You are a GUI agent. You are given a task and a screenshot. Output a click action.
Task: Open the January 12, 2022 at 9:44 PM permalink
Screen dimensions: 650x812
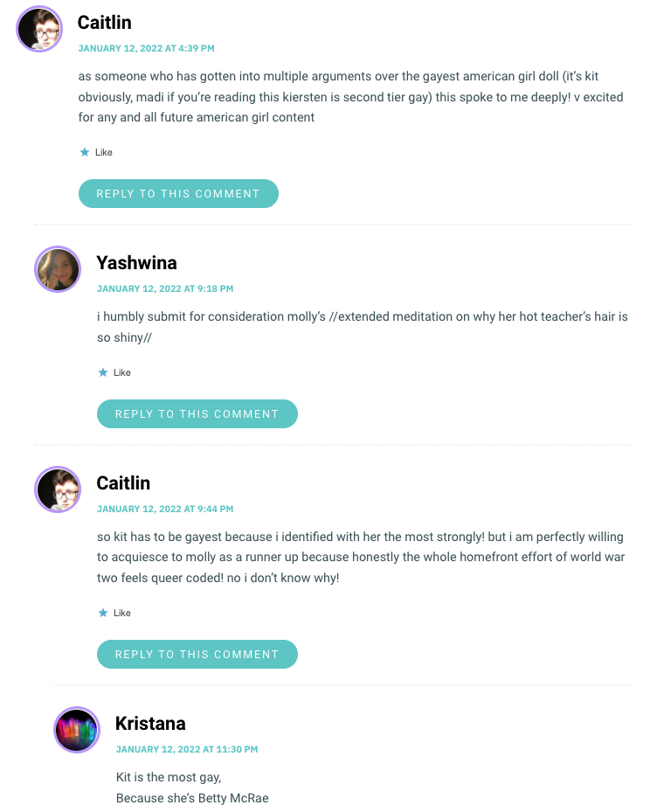(165, 509)
